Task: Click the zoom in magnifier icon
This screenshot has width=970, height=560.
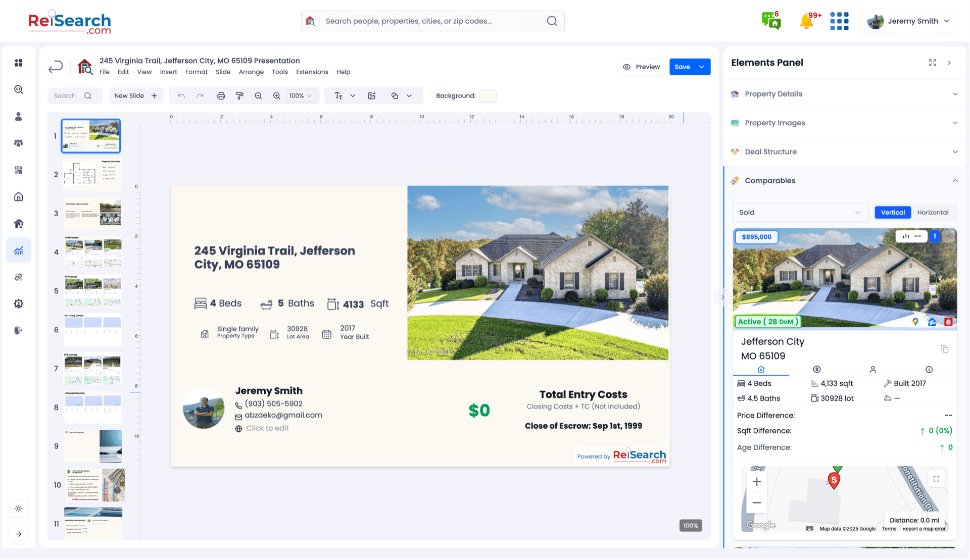Action: (x=276, y=96)
